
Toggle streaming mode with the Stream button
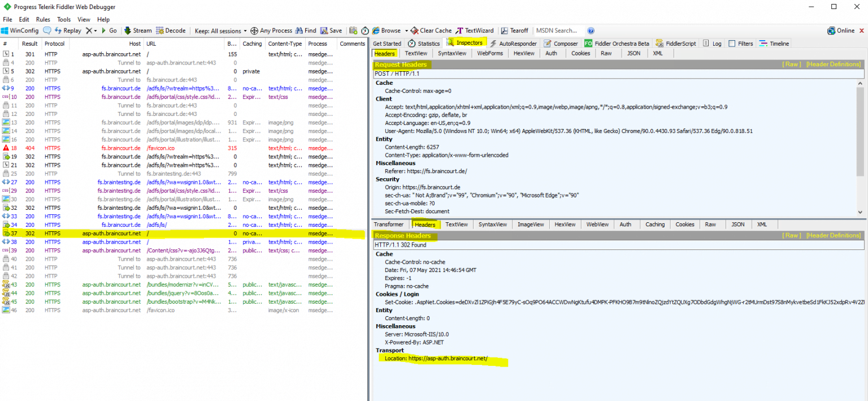tap(137, 30)
